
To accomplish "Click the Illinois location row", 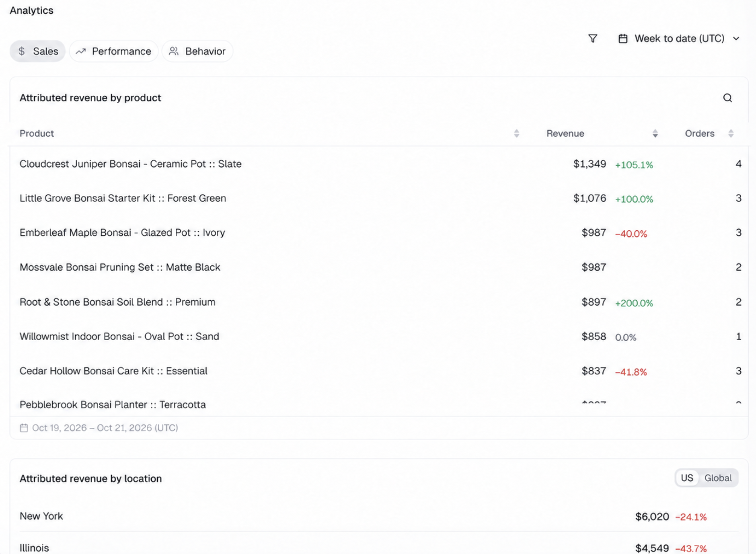I will (x=379, y=543).
